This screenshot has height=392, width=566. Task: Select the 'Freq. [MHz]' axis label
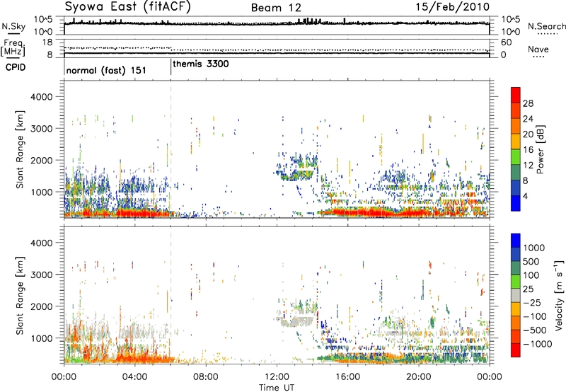pyautogui.click(x=13, y=48)
